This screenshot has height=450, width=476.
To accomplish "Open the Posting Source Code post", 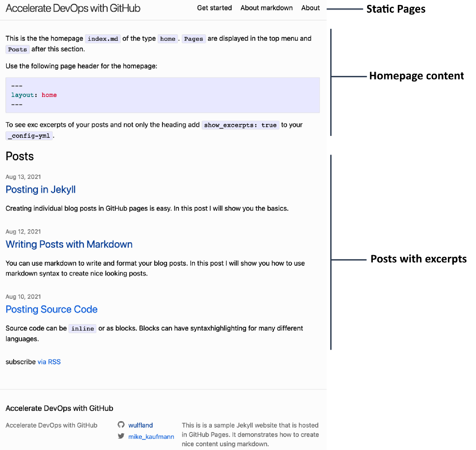I will click(x=52, y=309).
